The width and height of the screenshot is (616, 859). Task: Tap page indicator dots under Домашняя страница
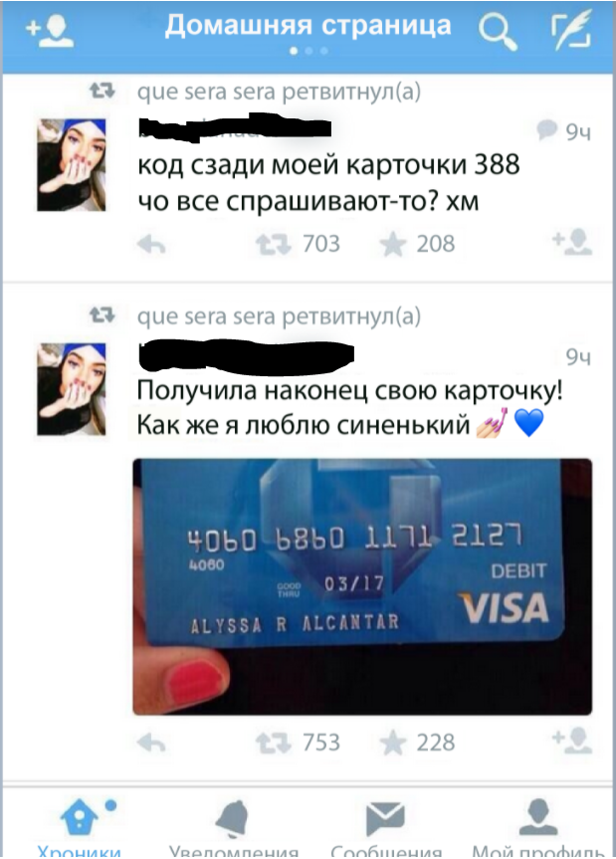pos(308,51)
